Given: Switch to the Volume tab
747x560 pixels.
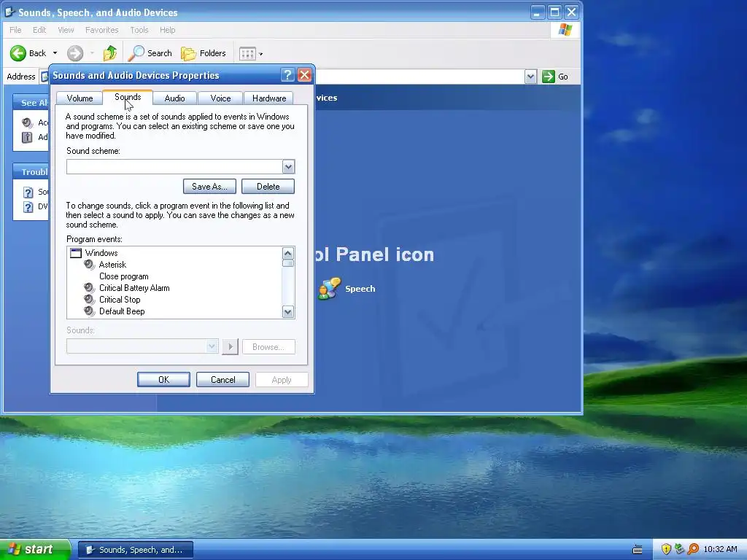Looking at the screenshot, I should [80, 98].
